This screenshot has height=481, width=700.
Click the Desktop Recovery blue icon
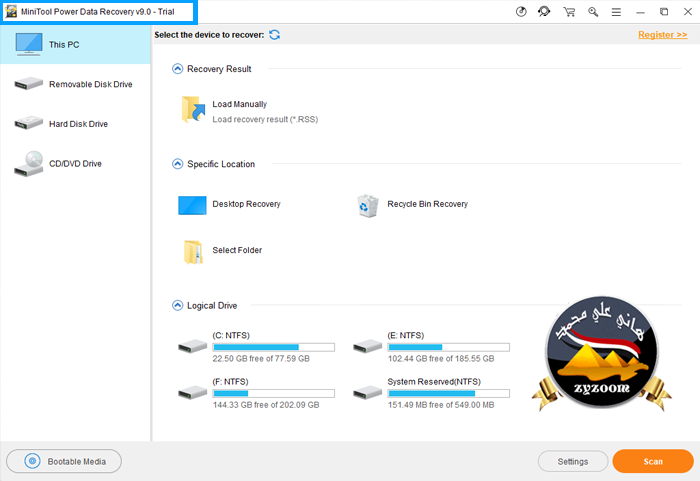tap(192, 205)
